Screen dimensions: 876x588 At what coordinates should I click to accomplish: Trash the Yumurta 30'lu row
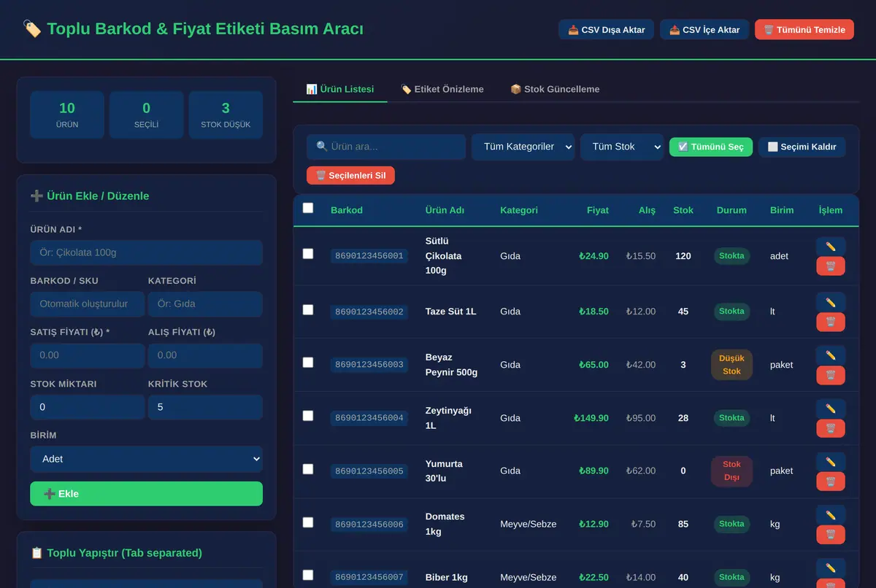830,481
